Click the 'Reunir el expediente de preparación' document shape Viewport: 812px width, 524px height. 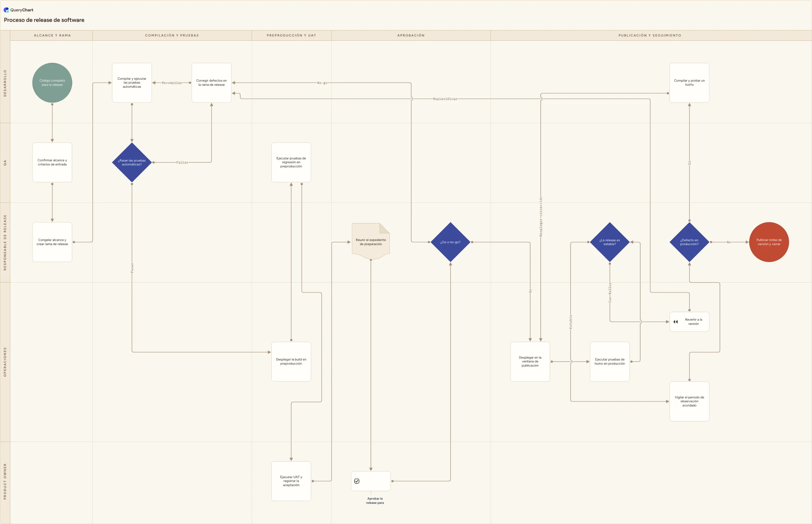point(371,241)
